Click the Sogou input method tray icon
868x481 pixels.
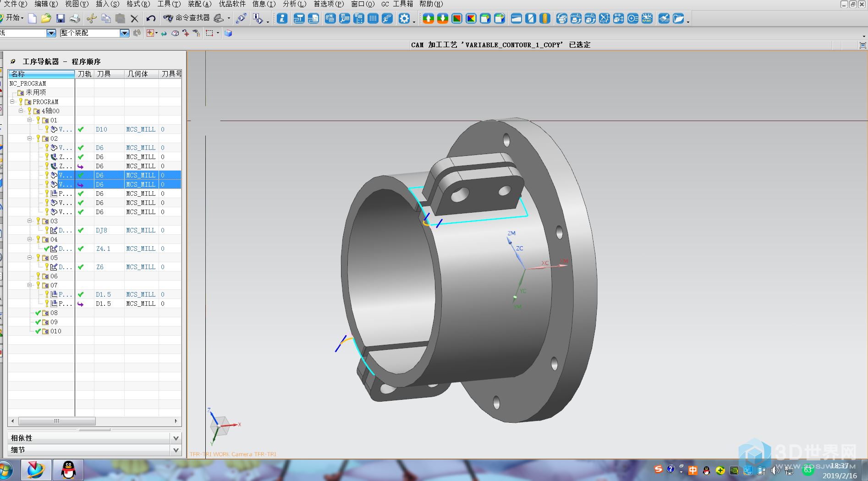click(658, 469)
